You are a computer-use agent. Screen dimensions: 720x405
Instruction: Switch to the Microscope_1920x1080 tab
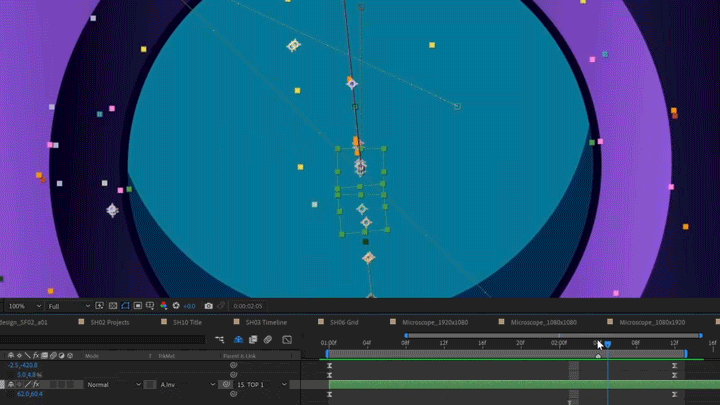tap(435, 322)
